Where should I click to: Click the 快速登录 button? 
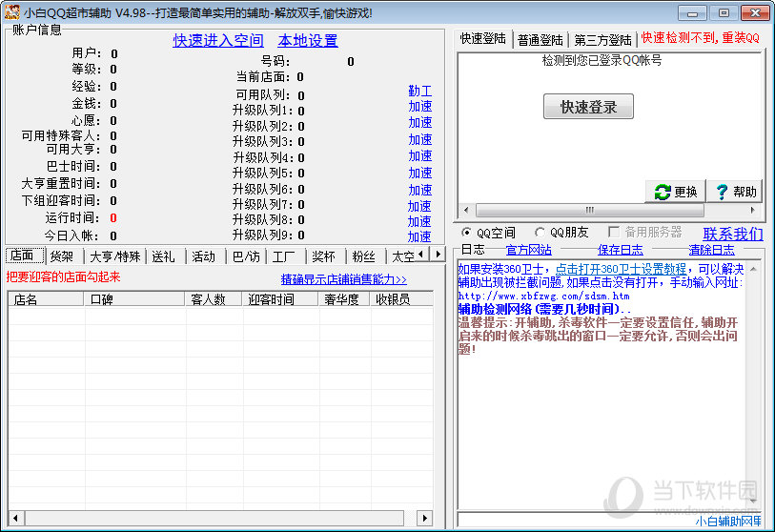pyautogui.click(x=588, y=106)
